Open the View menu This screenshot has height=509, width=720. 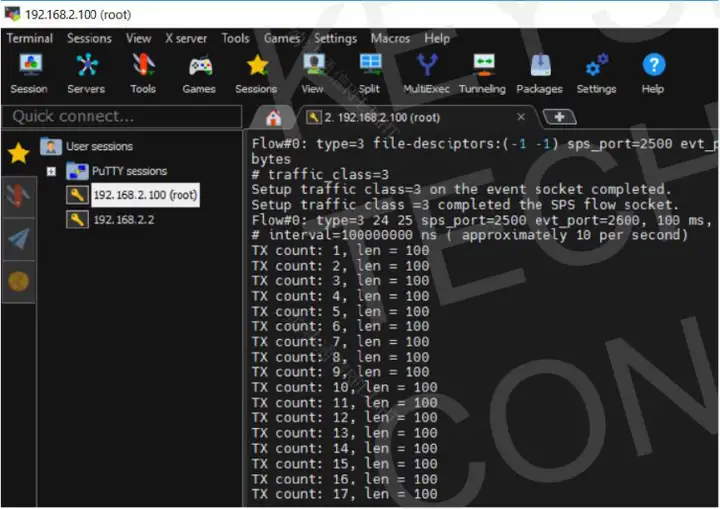click(138, 38)
